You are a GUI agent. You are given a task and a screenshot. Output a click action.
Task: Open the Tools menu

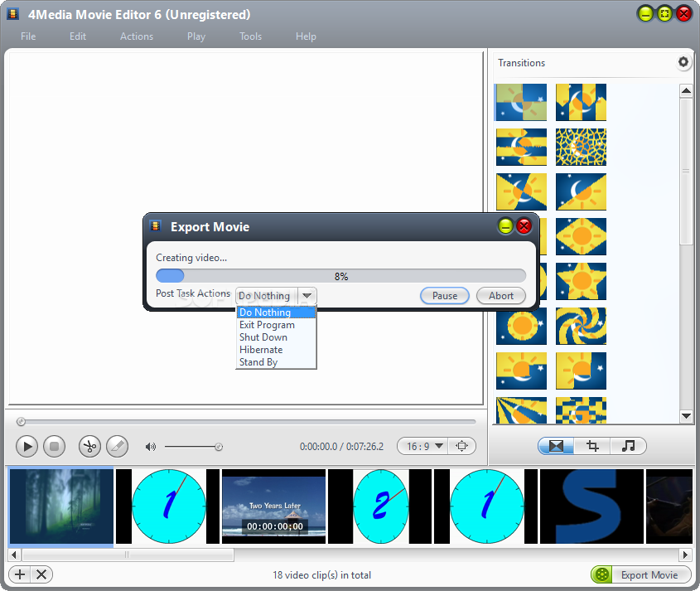[250, 36]
